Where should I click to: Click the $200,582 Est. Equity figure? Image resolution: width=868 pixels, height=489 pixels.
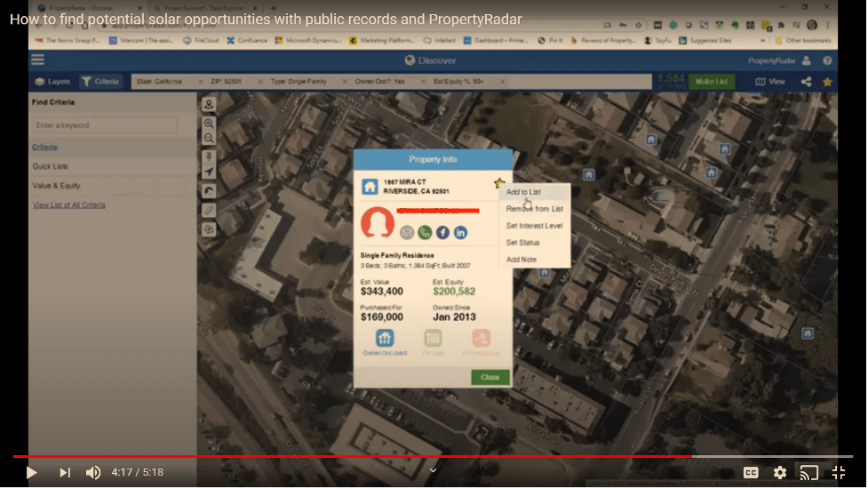pyautogui.click(x=454, y=292)
